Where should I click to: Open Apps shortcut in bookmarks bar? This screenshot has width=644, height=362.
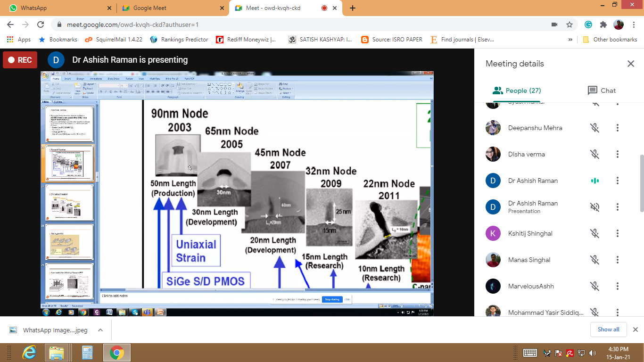[x=19, y=40]
